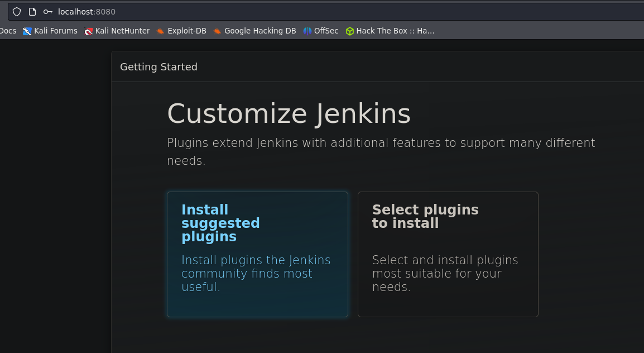Viewport: 644px width, 353px height.
Task: Click the Customize Jenkins heading
Action: pos(289,114)
